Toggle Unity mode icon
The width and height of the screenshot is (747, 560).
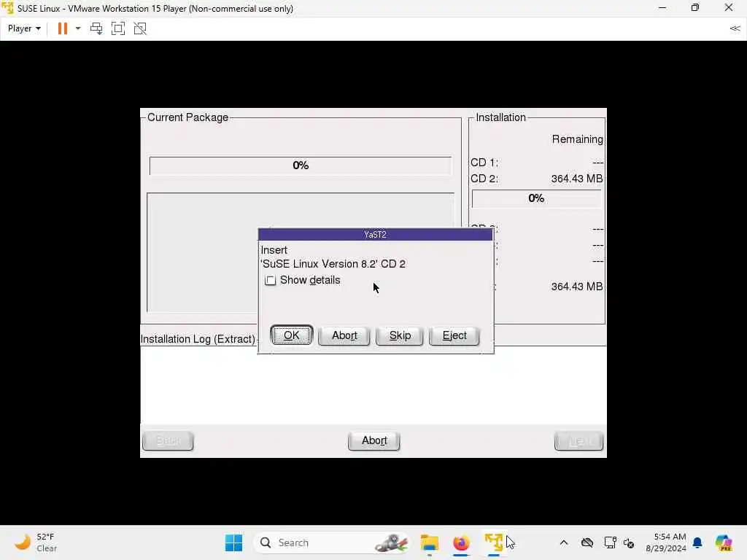pos(140,28)
